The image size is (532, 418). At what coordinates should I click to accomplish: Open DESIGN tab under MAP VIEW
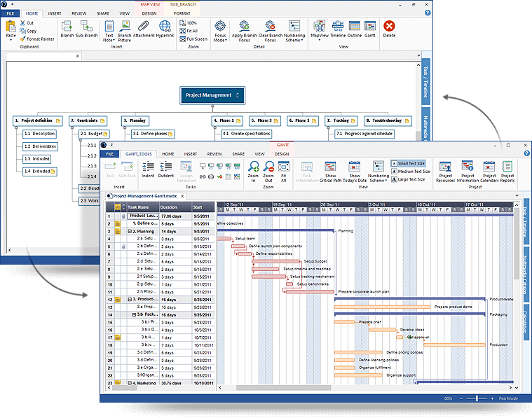149,13
